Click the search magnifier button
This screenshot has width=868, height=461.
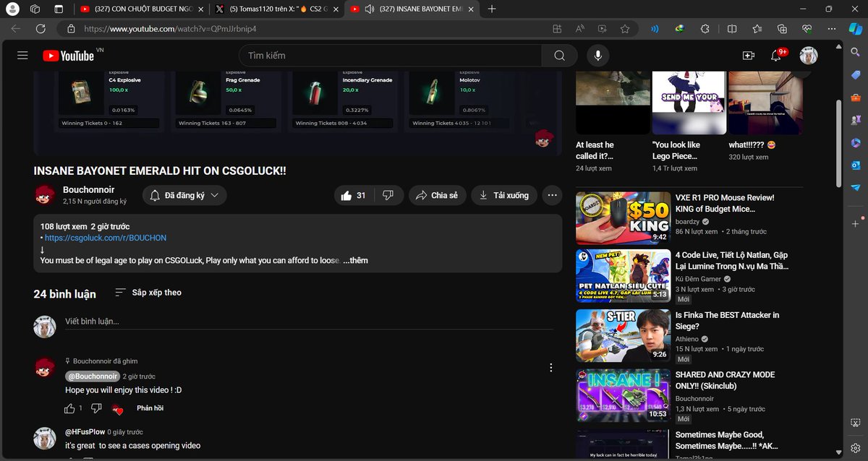[559, 56]
